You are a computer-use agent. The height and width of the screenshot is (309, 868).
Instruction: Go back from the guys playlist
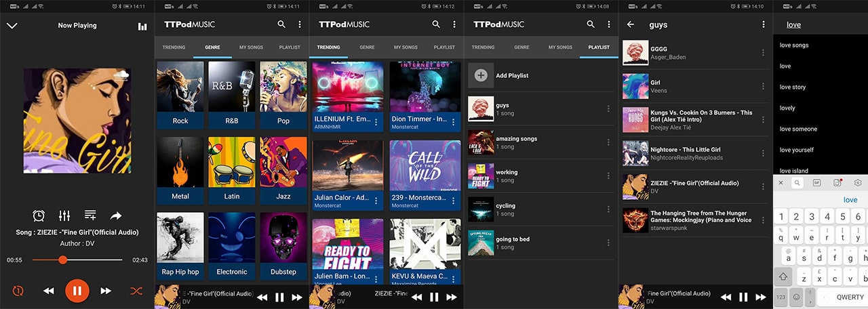631,24
